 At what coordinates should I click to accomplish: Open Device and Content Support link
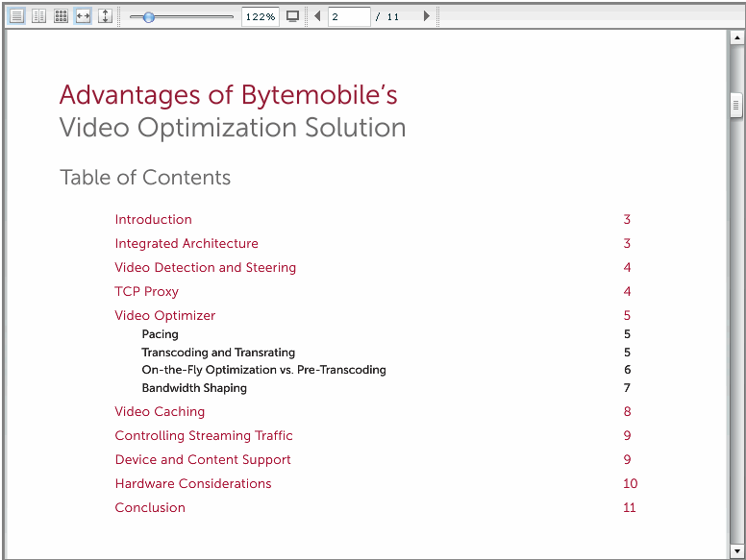pos(203,460)
